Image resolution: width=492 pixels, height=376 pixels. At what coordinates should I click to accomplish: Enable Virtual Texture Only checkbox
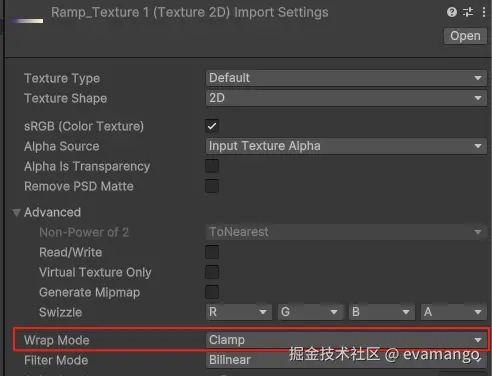click(212, 272)
